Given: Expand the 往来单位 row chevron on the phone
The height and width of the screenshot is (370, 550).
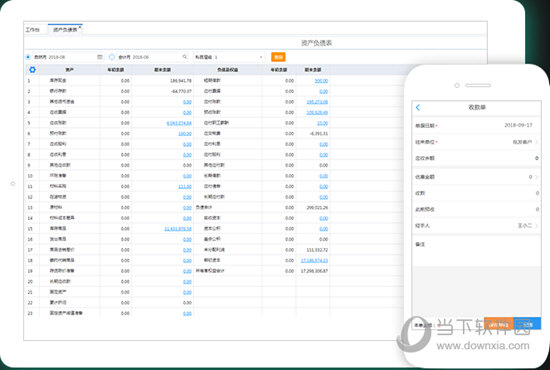Looking at the screenshot, I should tap(536, 142).
